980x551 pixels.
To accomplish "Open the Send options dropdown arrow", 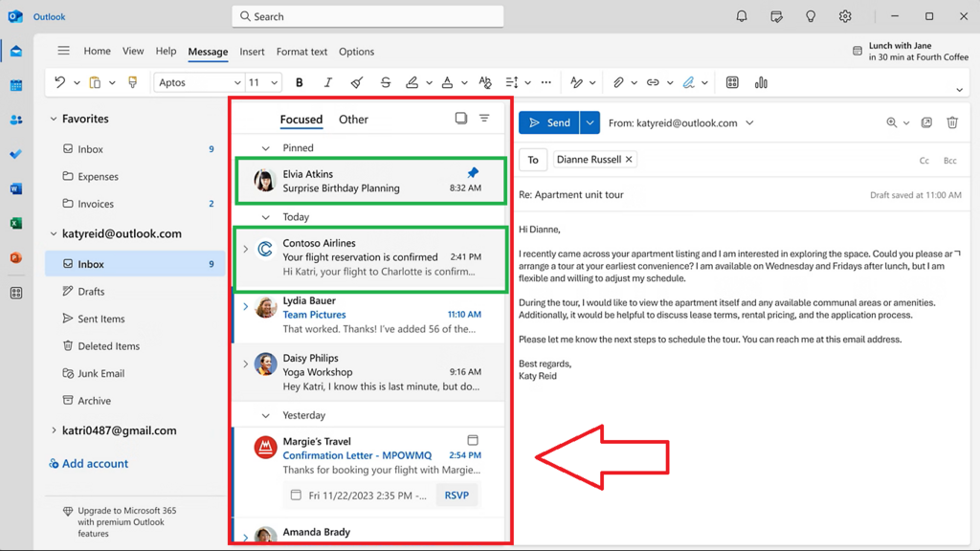I will [590, 123].
